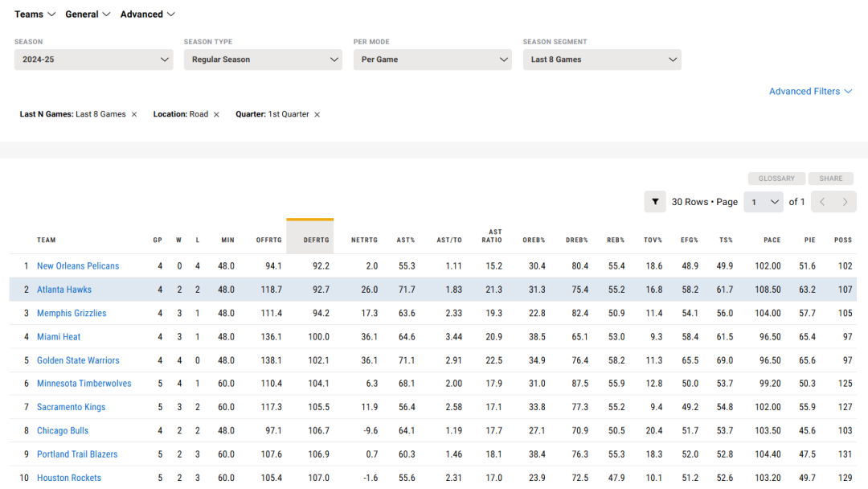
Task: Sort table by AST RATIO column
Action: (x=492, y=236)
